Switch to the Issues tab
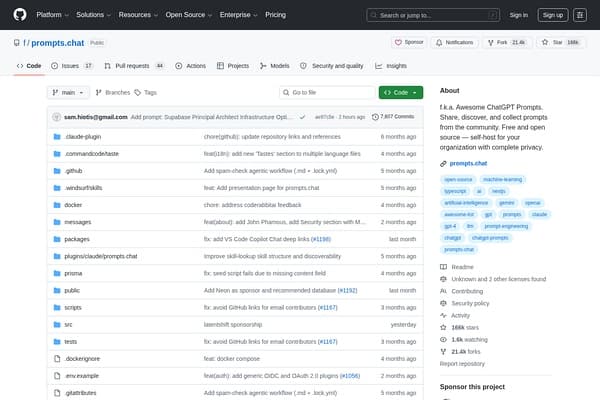 (x=72, y=66)
